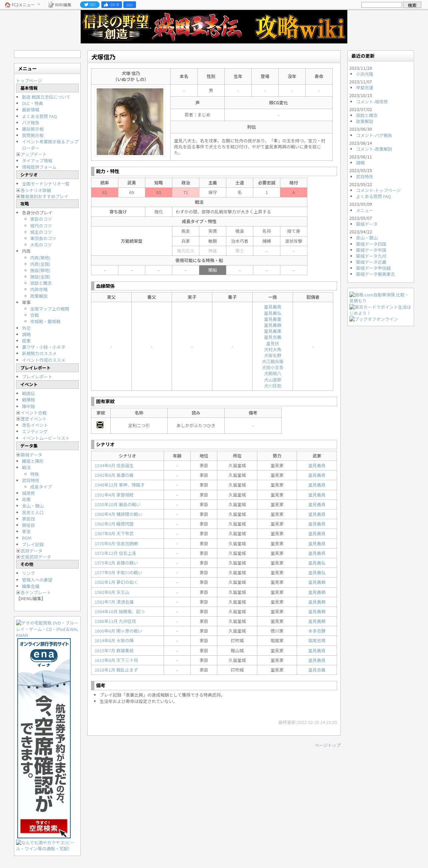
Task: Open scenario 1582年6月 天王山
Action: 112,592
